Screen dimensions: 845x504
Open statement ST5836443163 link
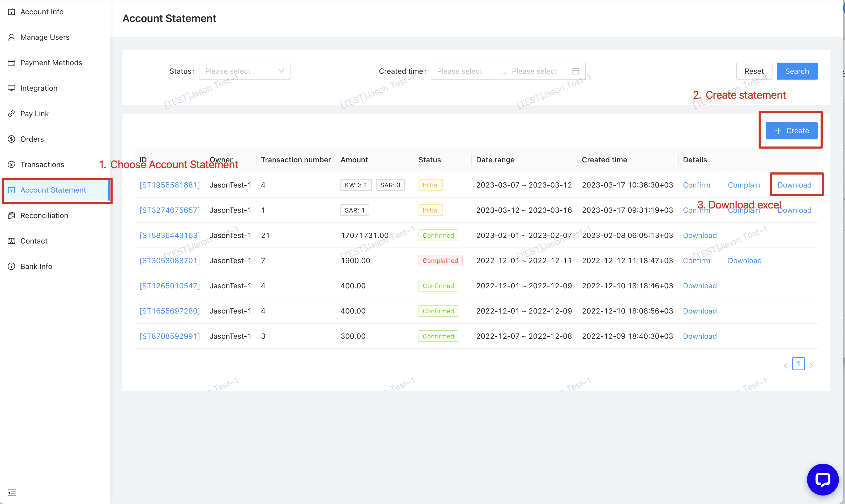(x=170, y=235)
